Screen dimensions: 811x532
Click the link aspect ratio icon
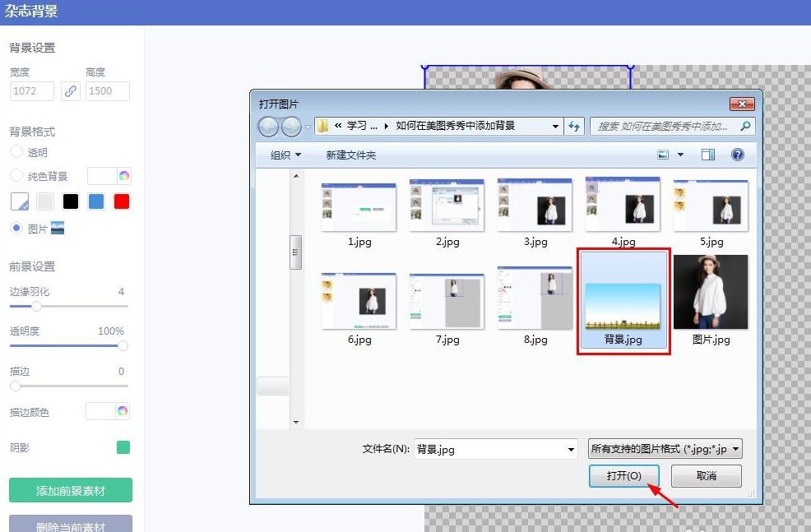click(71, 91)
